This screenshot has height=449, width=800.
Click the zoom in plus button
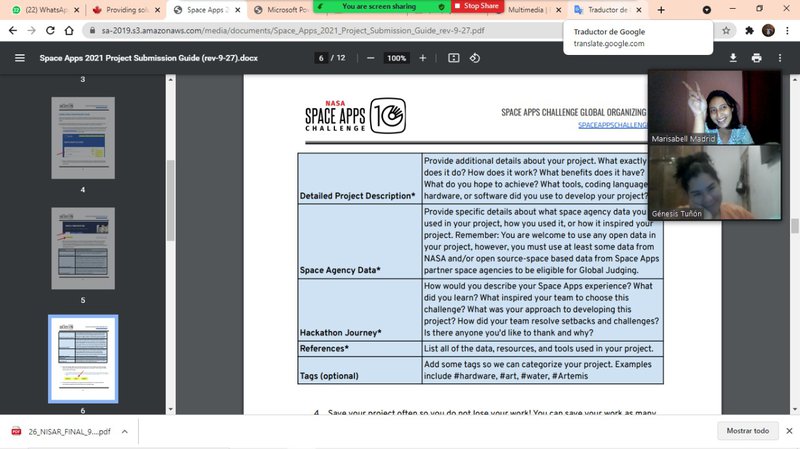pyautogui.click(x=422, y=58)
